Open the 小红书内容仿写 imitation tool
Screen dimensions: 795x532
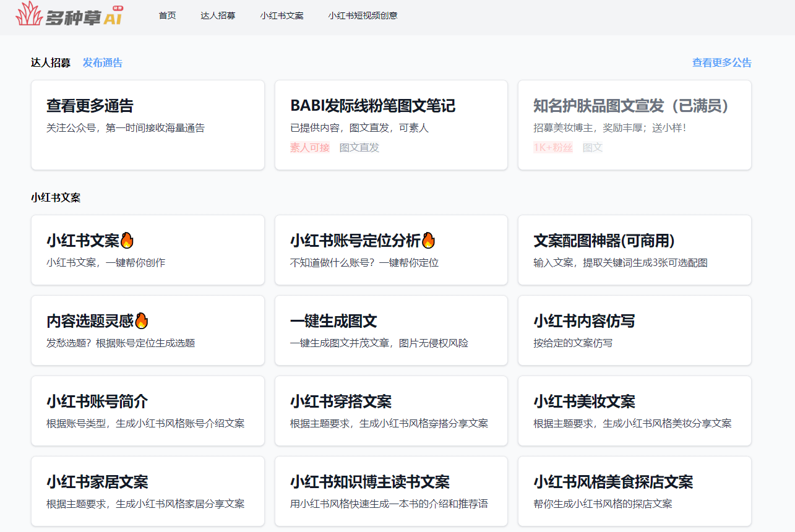point(634,330)
